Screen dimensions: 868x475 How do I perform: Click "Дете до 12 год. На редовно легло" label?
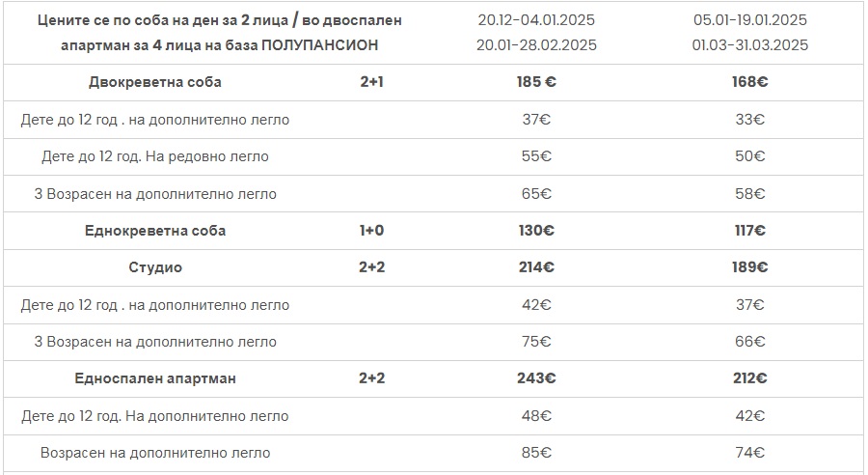[x=155, y=156]
